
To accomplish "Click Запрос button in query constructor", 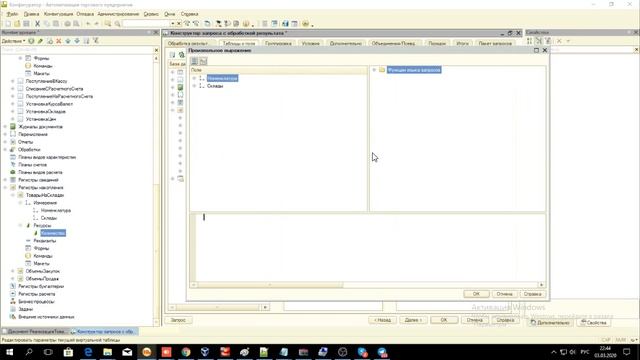I will 178,320.
